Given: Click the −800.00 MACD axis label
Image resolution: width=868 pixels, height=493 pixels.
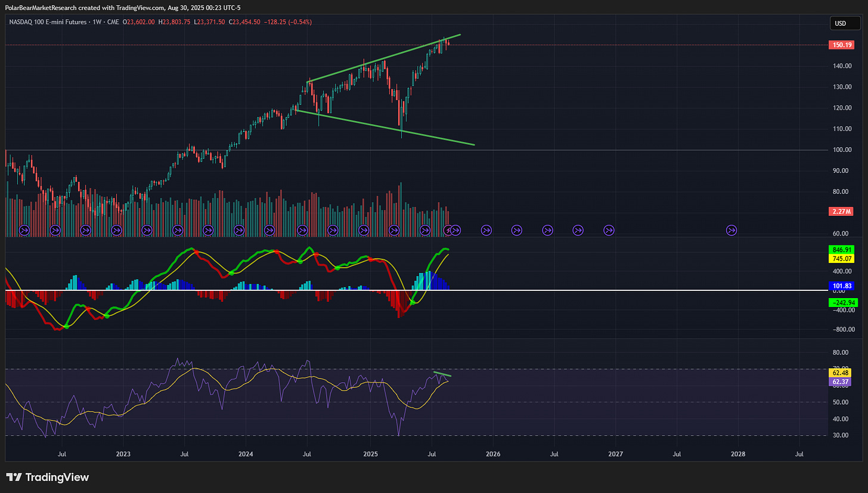Looking at the screenshot, I should click(842, 330).
